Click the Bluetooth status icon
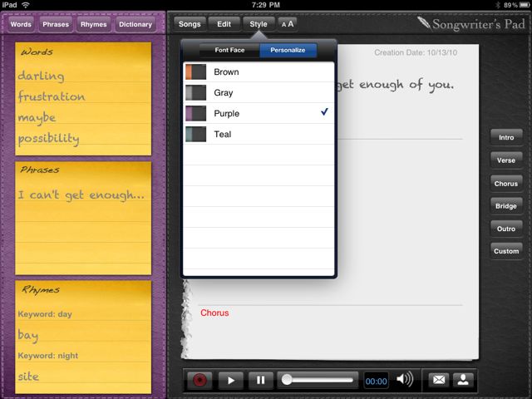 click(498, 5)
